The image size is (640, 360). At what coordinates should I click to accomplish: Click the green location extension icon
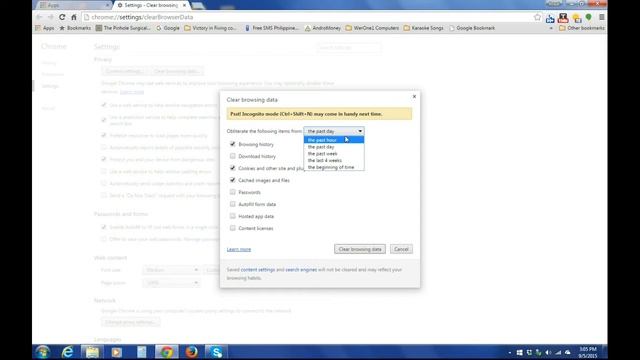(589, 17)
